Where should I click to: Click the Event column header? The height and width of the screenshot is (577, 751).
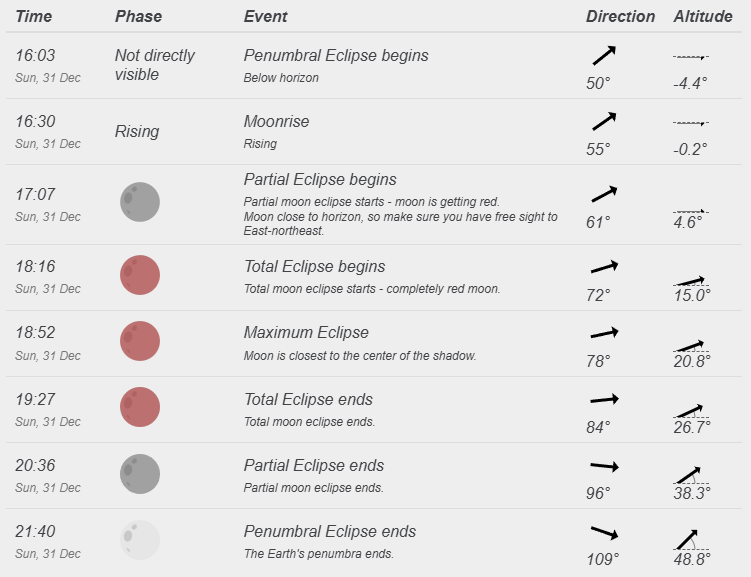coord(265,16)
